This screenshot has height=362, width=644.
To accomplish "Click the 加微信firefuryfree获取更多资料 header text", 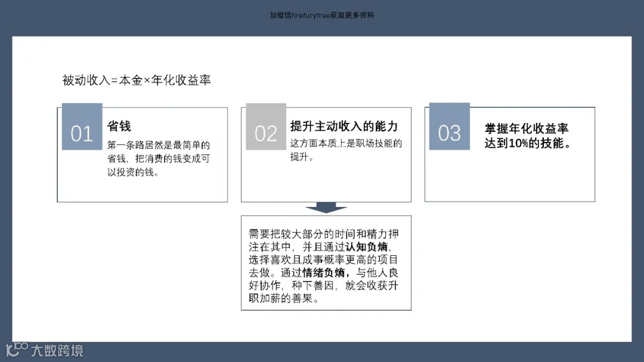I will (321, 16).
